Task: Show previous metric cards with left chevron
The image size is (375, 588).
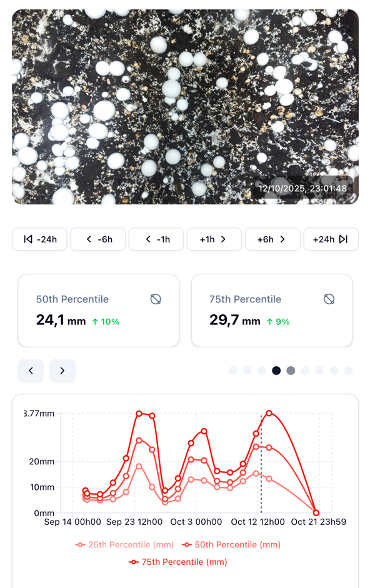Action: coord(31,371)
